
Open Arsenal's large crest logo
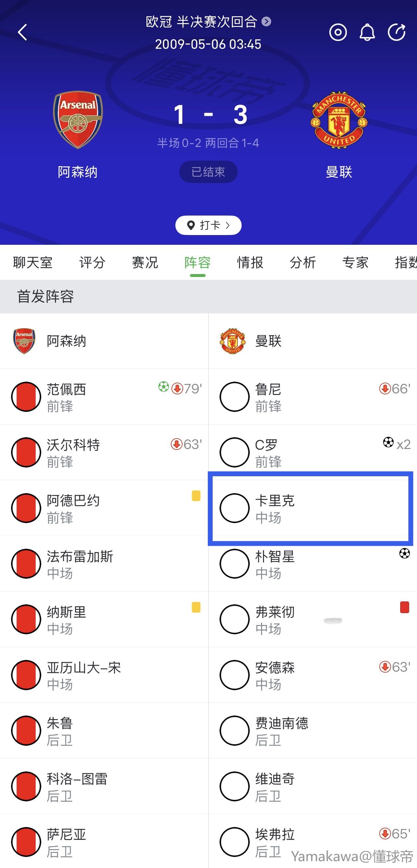(x=78, y=119)
